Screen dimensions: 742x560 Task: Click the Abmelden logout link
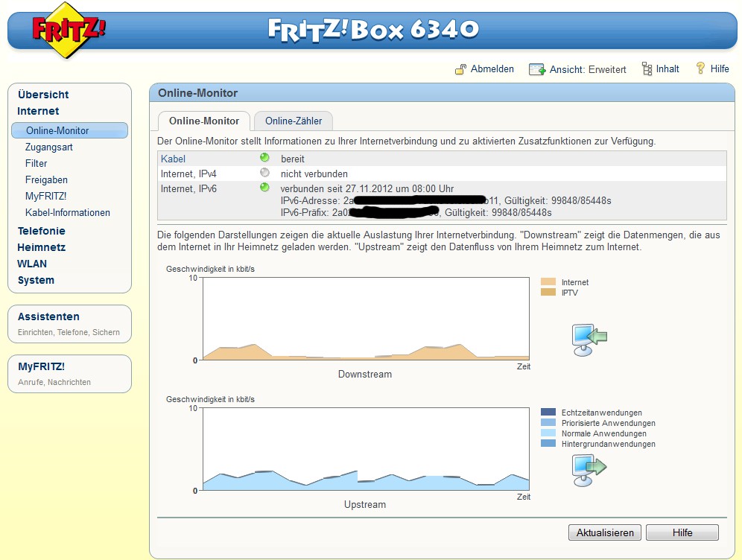492,69
